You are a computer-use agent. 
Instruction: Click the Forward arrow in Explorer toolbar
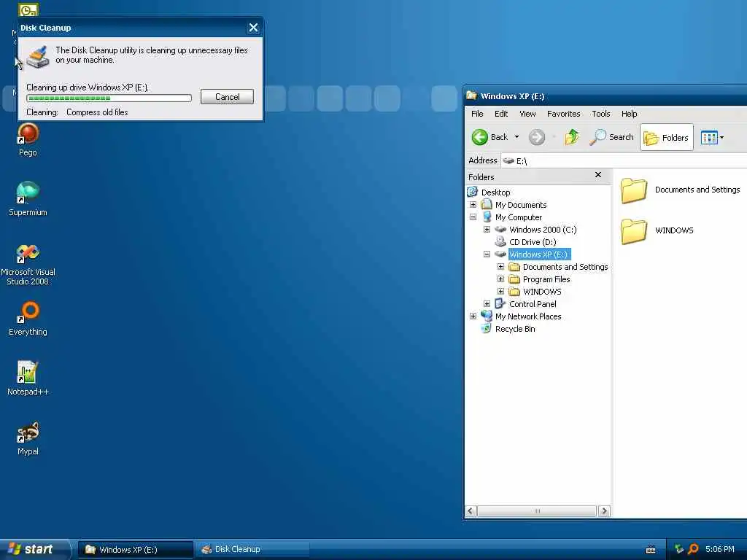click(536, 137)
